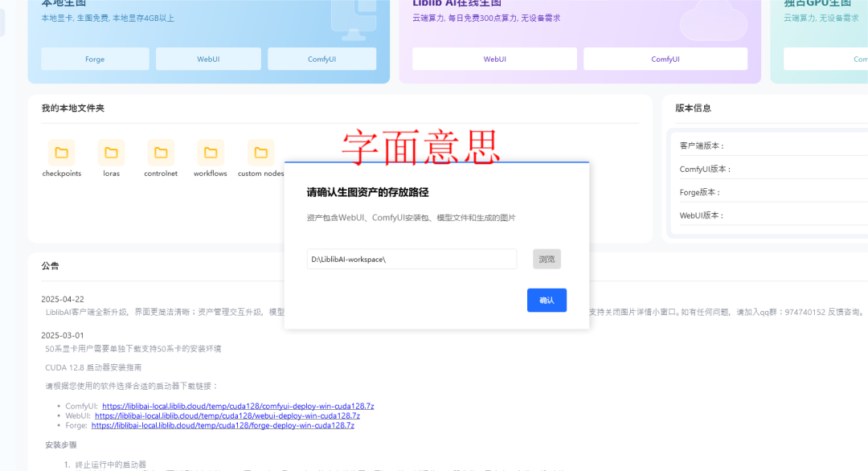Click the 客户端版本 row

772,145
